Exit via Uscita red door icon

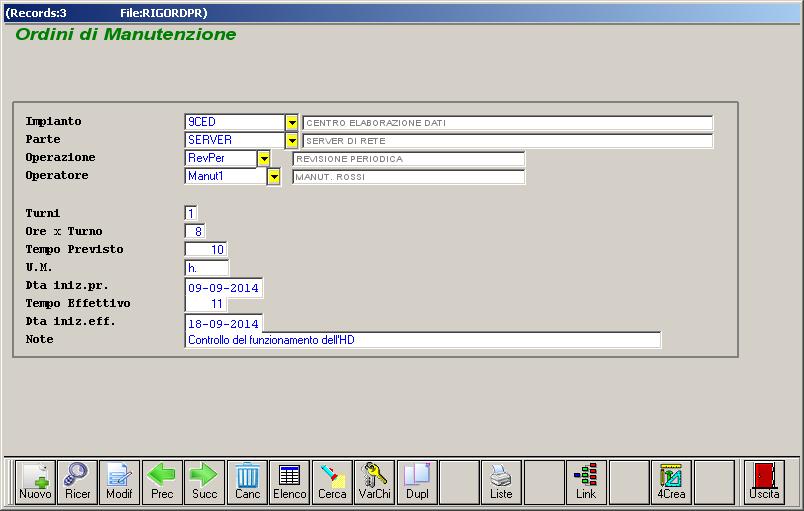point(764,482)
